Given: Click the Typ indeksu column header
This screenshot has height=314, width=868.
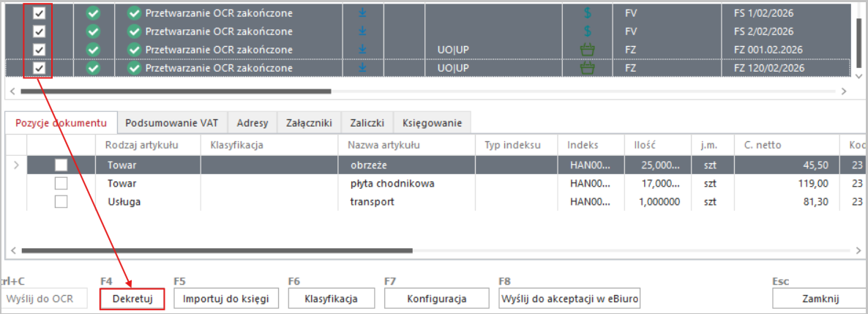Looking at the screenshot, I should point(517,145).
